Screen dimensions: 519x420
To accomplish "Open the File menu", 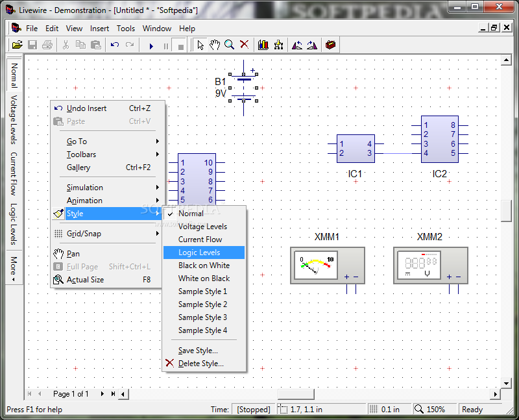I will (x=32, y=29).
